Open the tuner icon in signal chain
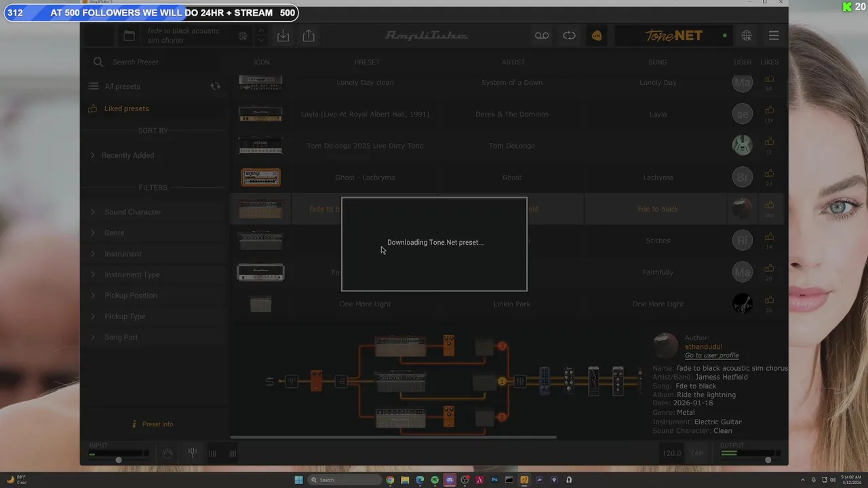Screen dimensions: 868x488 point(292,382)
